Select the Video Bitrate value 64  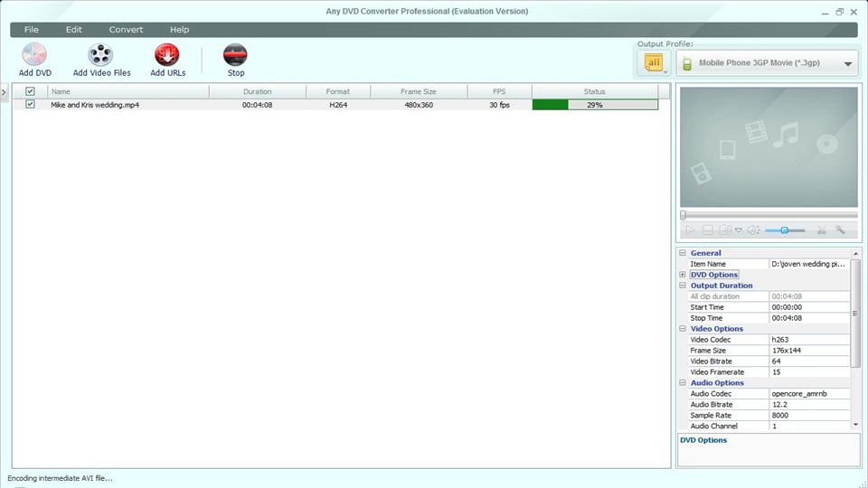[x=809, y=361]
